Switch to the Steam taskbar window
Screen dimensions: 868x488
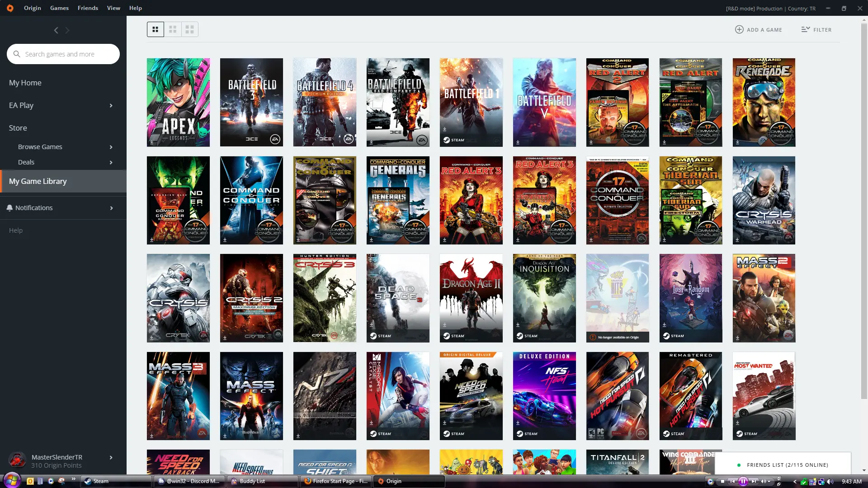pyautogui.click(x=116, y=481)
